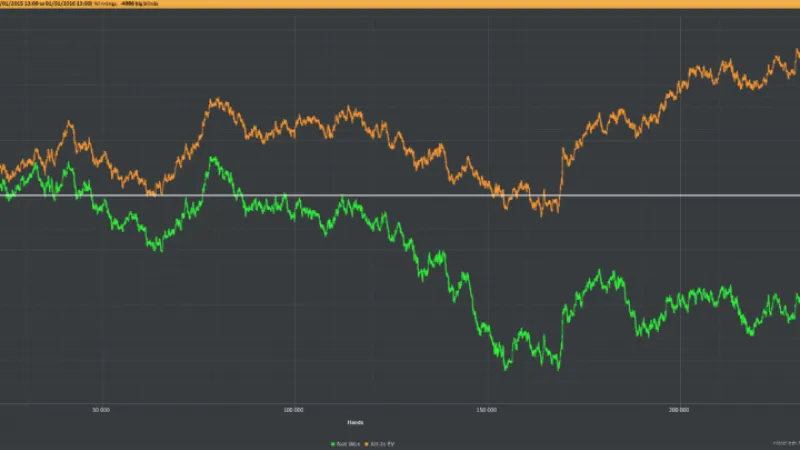800x450 pixels.
Task: Click the 150,000 hands axis tick label
Action: point(486,409)
